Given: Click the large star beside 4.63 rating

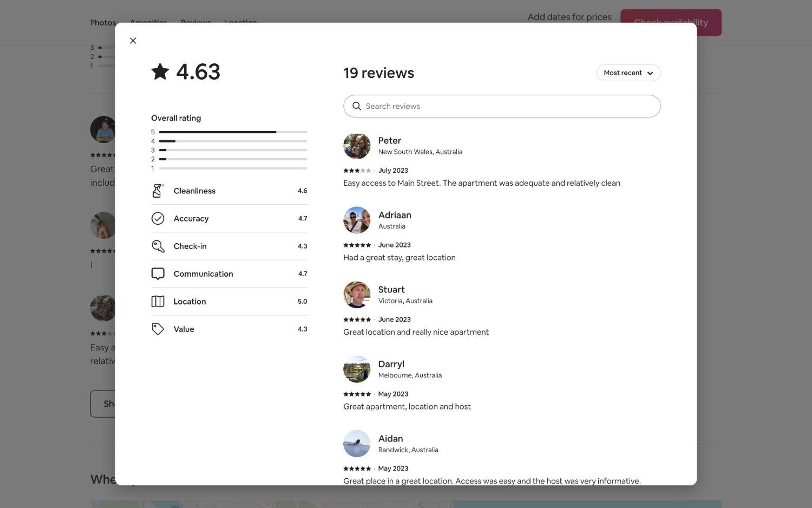Looking at the screenshot, I should 160,72.
